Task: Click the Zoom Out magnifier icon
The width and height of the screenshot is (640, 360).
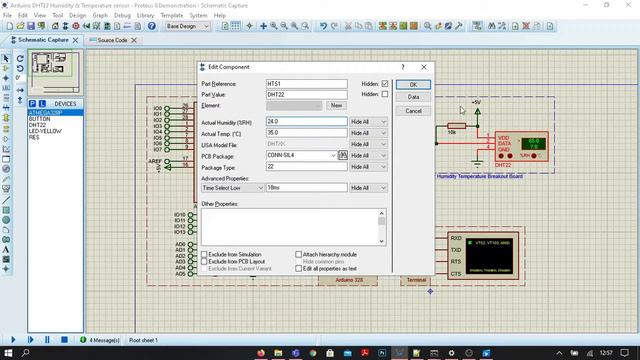Action: [284, 26]
